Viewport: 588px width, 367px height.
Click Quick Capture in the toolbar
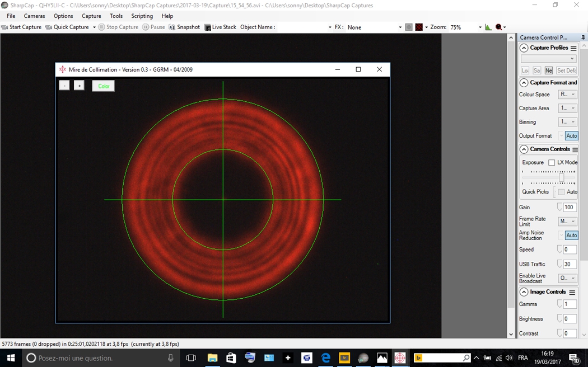pos(67,27)
